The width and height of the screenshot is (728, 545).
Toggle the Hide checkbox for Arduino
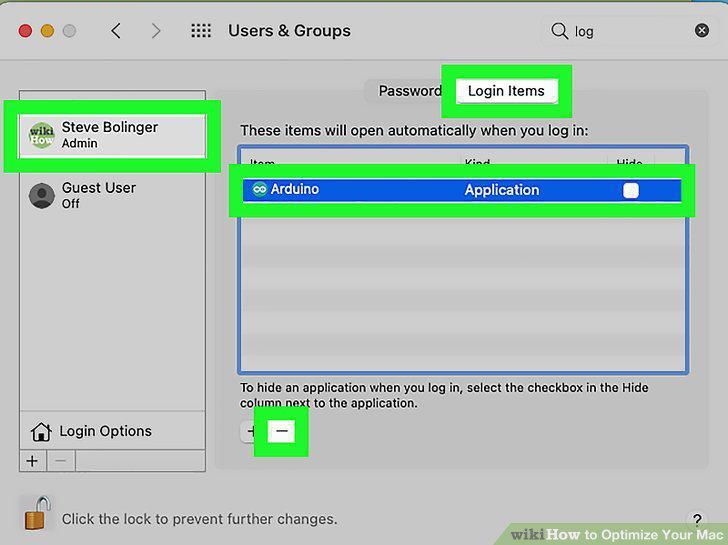click(630, 190)
